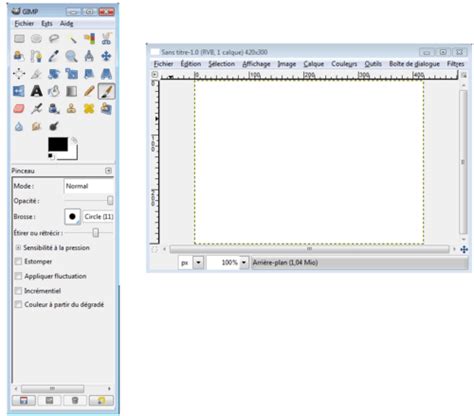Click reset tool options yellow arrow button
The height and width of the screenshot is (416, 474).
pos(101,400)
